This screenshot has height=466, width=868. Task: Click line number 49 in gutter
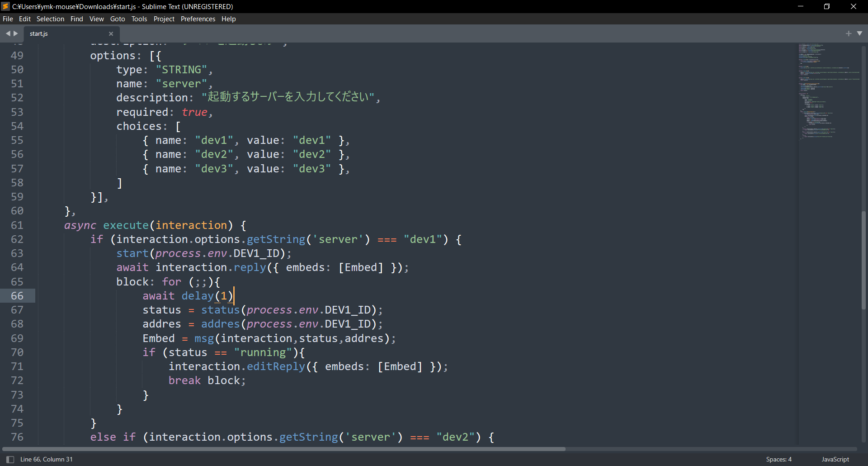pyautogui.click(x=17, y=56)
